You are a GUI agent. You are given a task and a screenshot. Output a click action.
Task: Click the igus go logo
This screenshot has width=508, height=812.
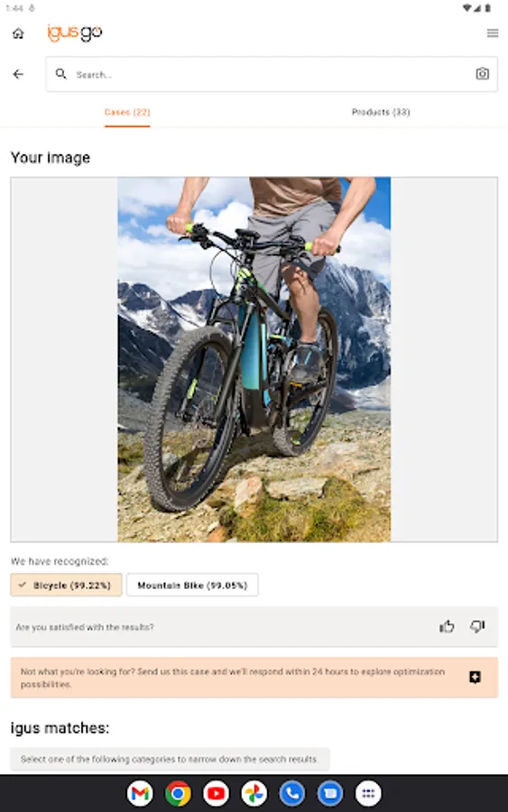coord(75,32)
